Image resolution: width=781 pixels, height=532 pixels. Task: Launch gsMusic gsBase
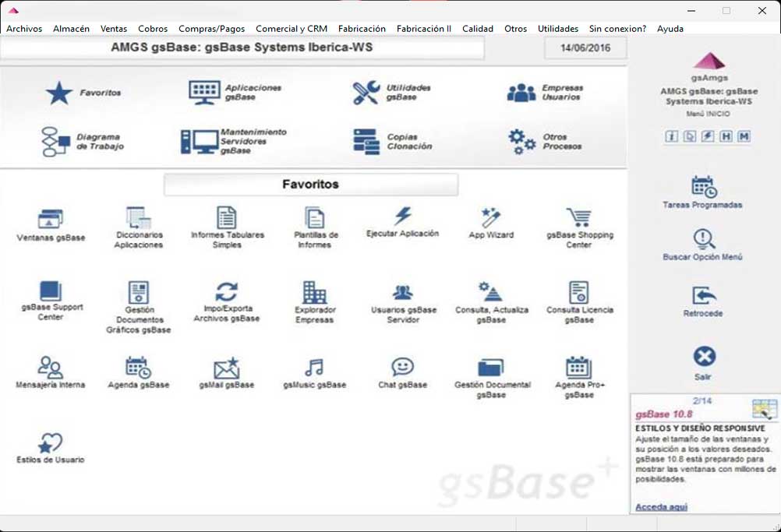click(x=315, y=374)
